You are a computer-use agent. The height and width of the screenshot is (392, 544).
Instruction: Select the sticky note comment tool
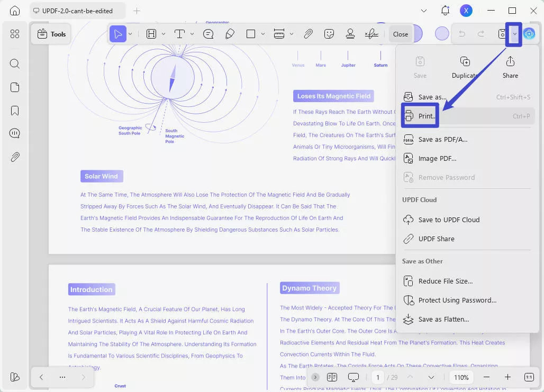[x=208, y=34]
